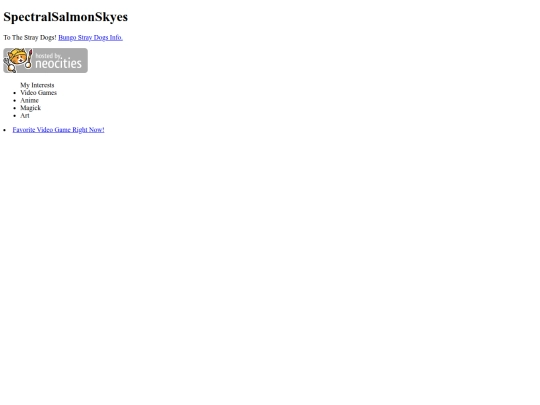Select the Art list item
This screenshot has height=405, width=540.
point(25,115)
